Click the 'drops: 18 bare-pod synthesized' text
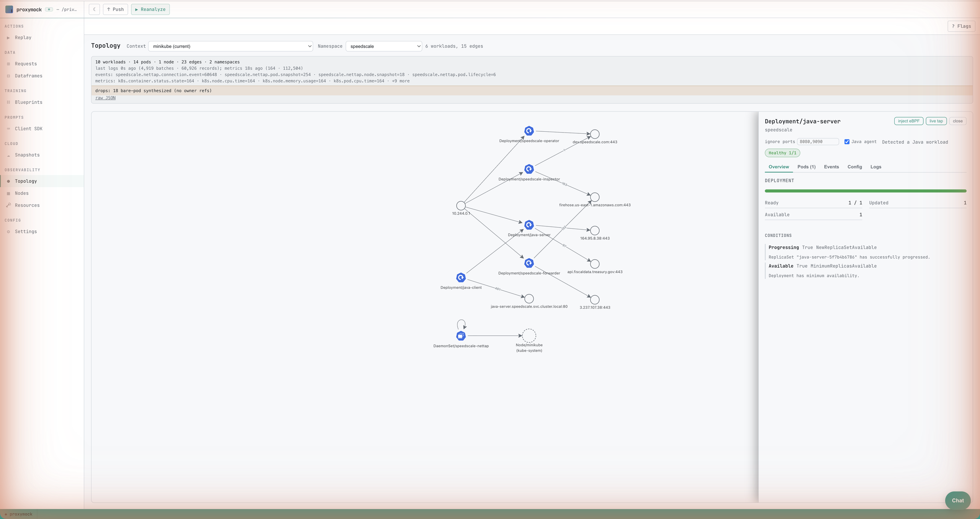The width and height of the screenshot is (980, 519). point(154,91)
